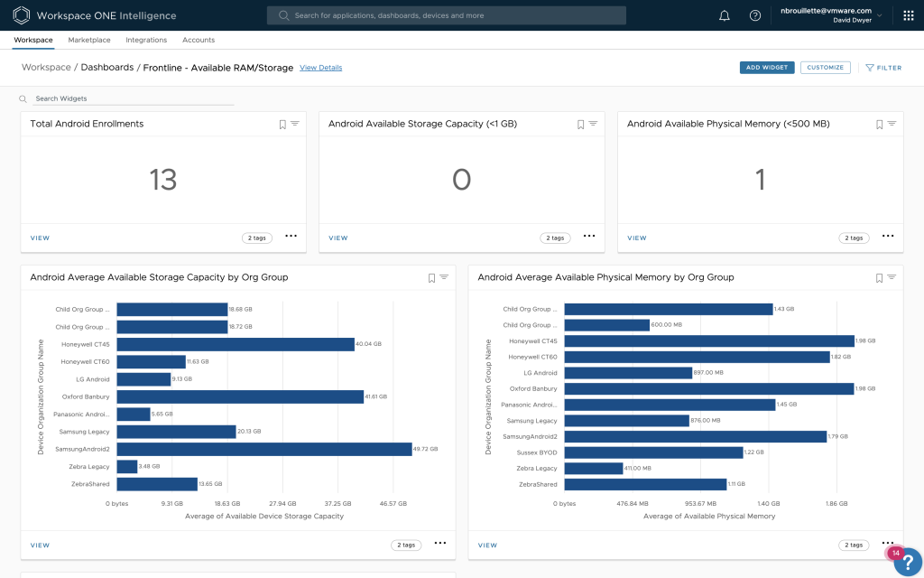
Task: Go to Workspace in the breadcrumb
Action: [46, 67]
